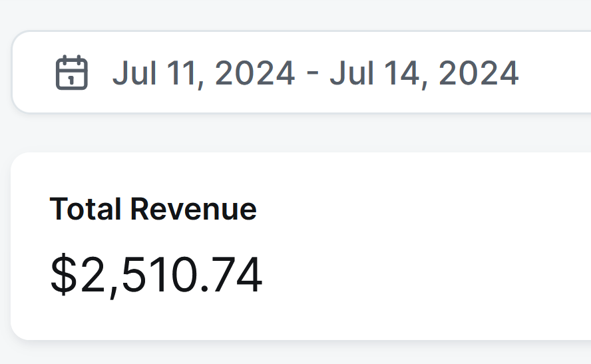Image resolution: width=591 pixels, height=364 pixels.
Task: Click the word Revenue in the card title
Action: [194, 209]
